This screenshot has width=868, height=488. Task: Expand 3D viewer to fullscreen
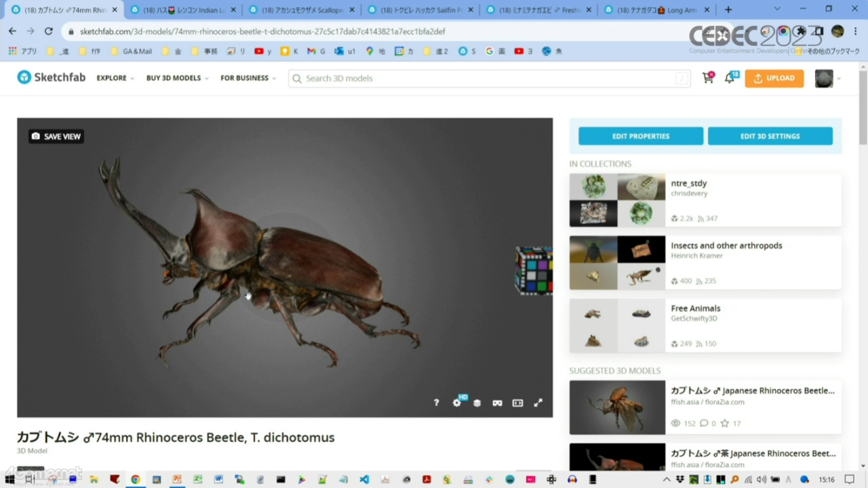tap(538, 403)
